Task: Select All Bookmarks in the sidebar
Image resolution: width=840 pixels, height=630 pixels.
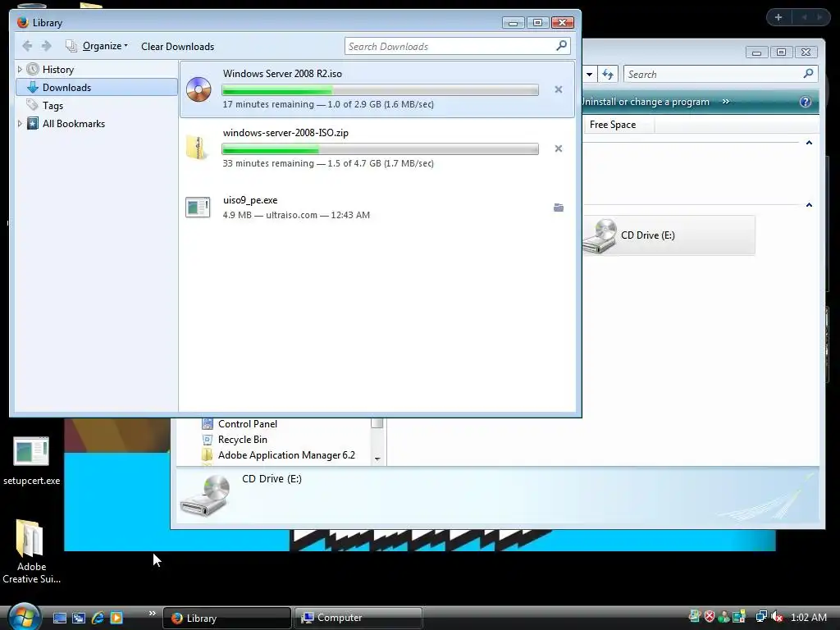Action: coord(73,124)
